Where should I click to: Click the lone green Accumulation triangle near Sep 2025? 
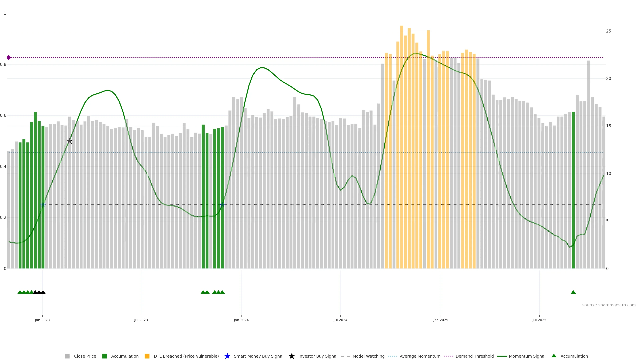tap(573, 292)
